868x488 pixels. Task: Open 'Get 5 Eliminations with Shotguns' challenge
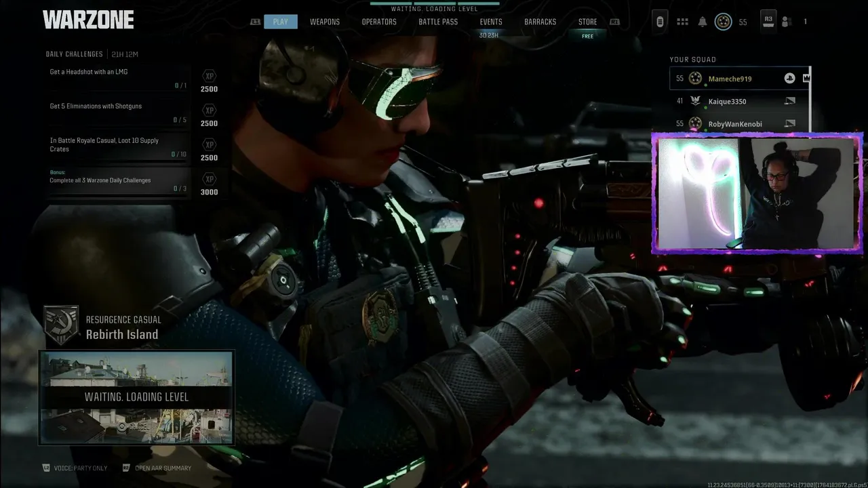119,113
